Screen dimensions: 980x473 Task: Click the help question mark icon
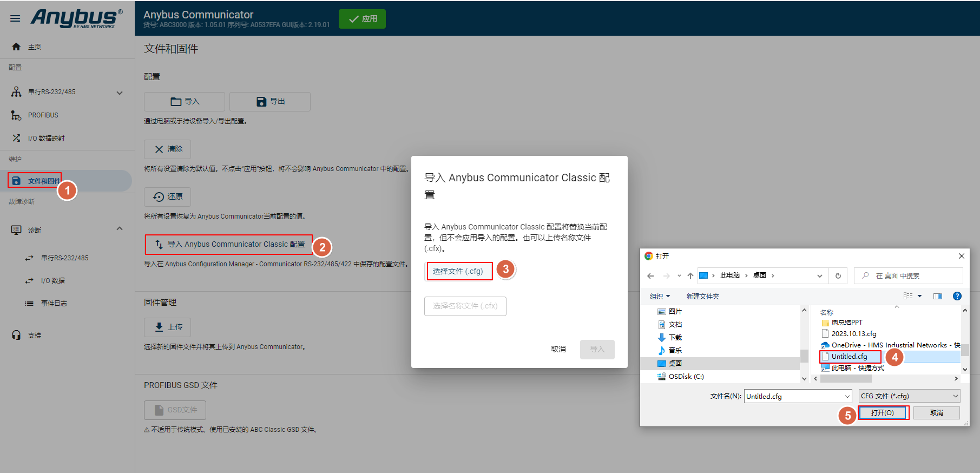click(x=957, y=296)
